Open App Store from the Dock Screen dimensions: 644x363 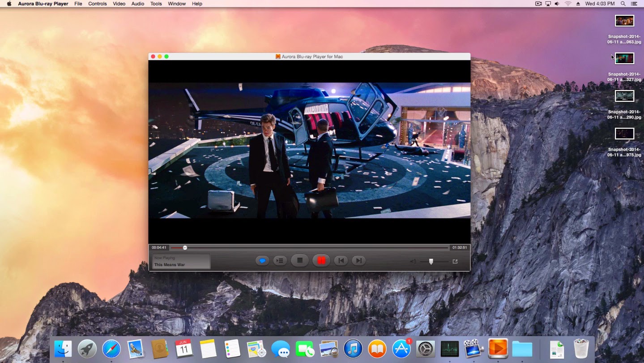point(401,349)
